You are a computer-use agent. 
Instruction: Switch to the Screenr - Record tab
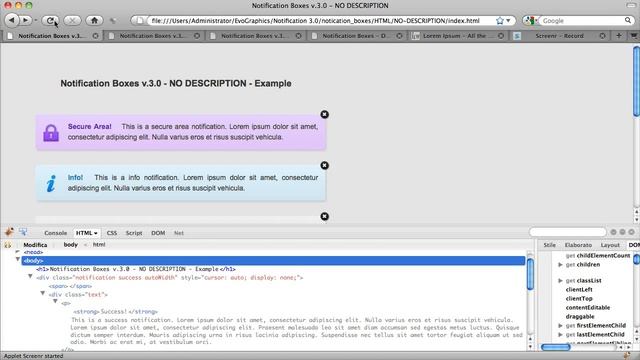point(559,36)
